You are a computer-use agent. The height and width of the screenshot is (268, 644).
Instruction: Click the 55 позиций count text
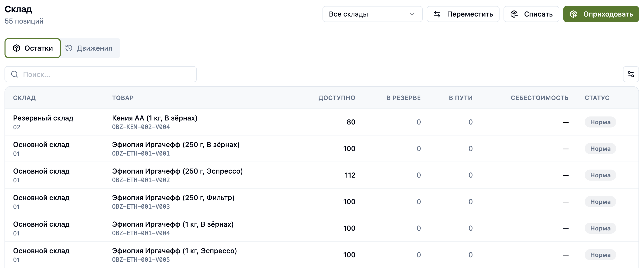pyautogui.click(x=24, y=21)
